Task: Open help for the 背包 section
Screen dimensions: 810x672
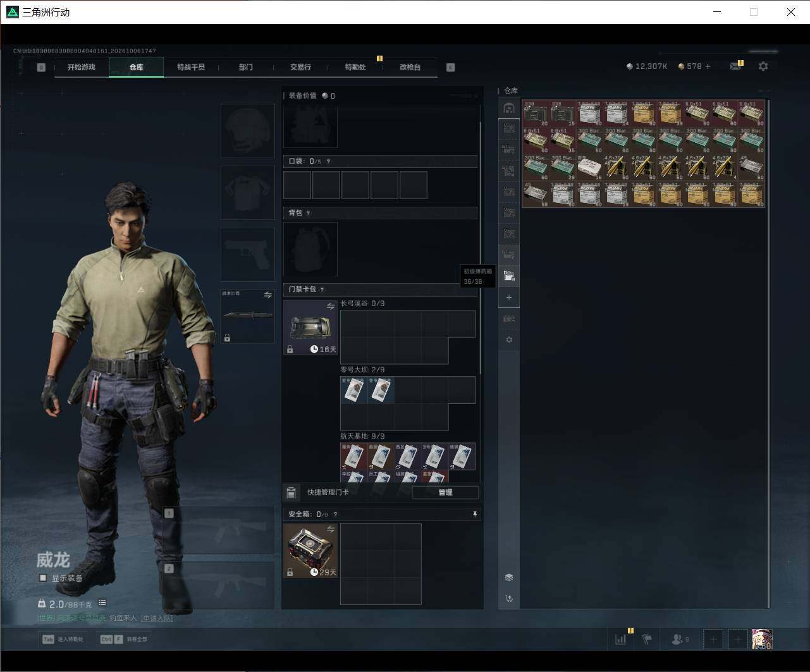Action: tap(308, 213)
